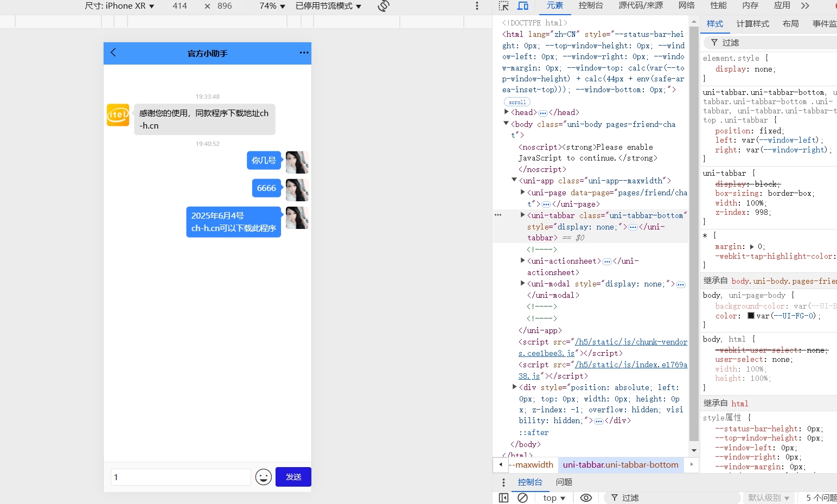The width and height of the screenshot is (837, 504).
Task: Click the scroll badge under html tag
Action: [517, 102]
